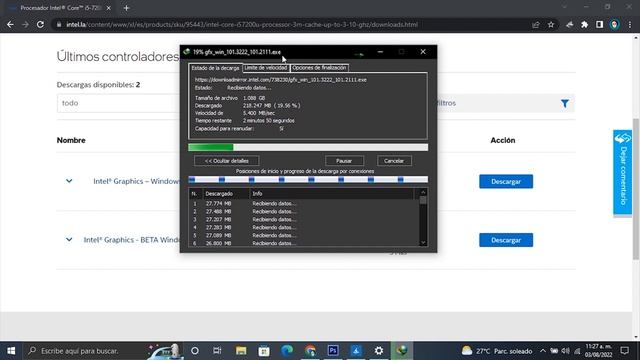
Task: Click the page vertical scrollbar
Action: (636, 189)
